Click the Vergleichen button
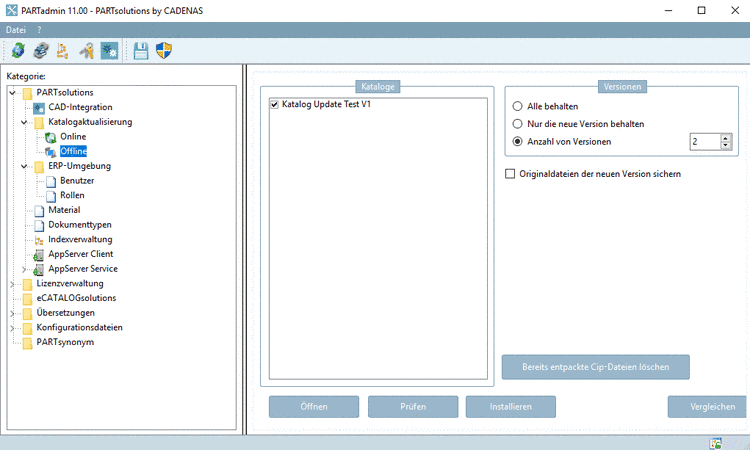 [x=708, y=406]
